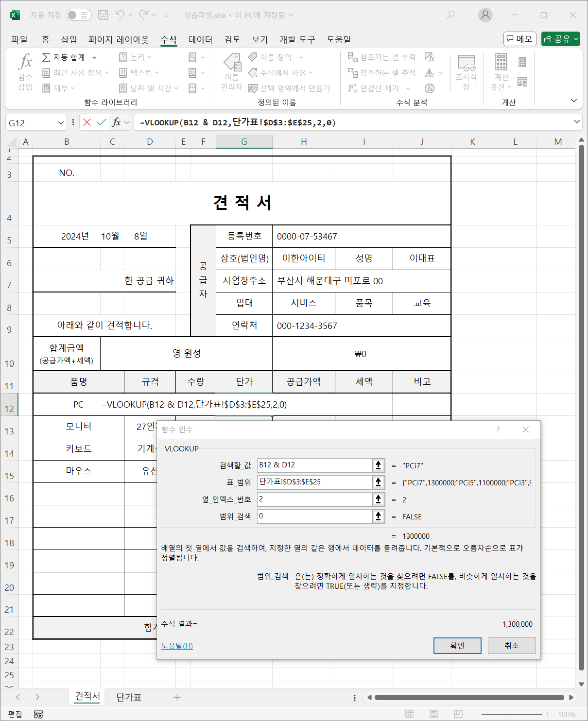Open 이름 관리자 name manager
Screen dimensions: 588x721
[x=232, y=72]
